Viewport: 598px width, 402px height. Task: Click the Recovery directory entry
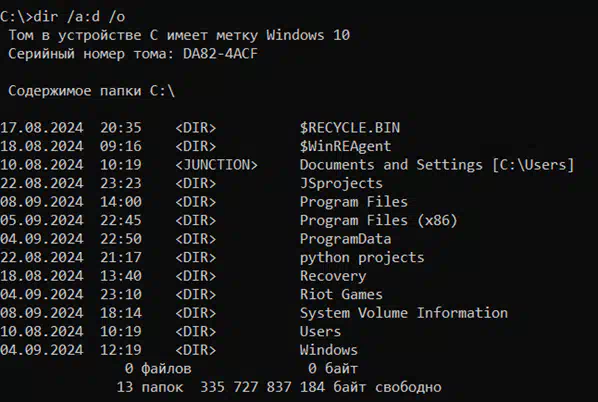tap(333, 276)
